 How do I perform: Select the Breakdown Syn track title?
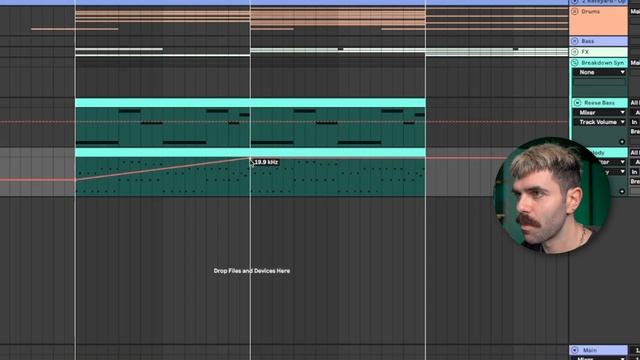click(603, 63)
